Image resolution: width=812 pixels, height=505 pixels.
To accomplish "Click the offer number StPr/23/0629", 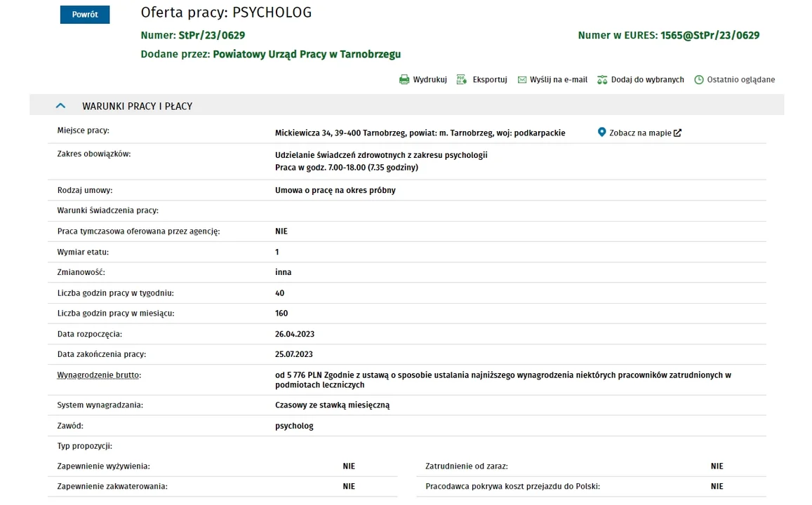I will pyautogui.click(x=212, y=35).
